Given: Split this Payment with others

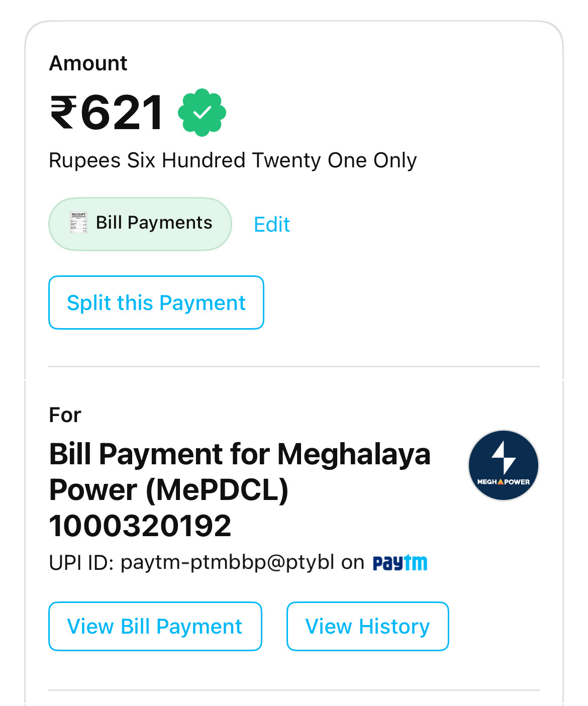Looking at the screenshot, I should 156,302.
